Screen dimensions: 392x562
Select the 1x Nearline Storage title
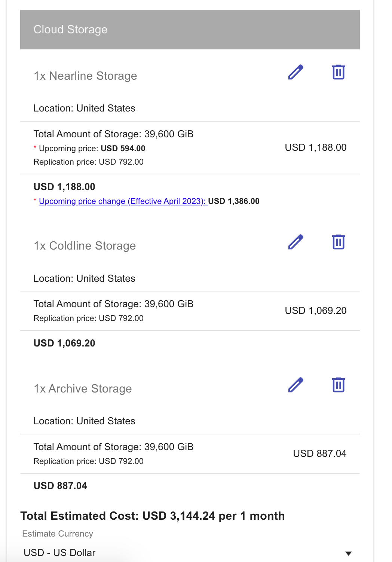coord(85,76)
